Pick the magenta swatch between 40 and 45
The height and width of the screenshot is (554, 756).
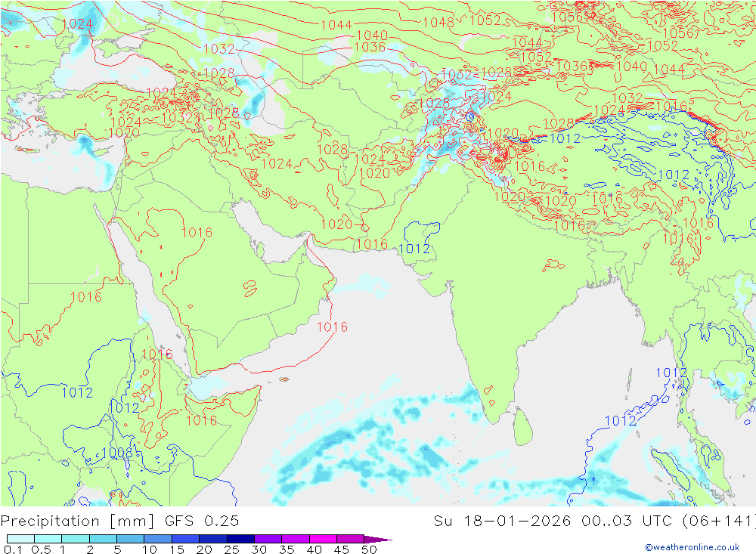coord(323,539)
